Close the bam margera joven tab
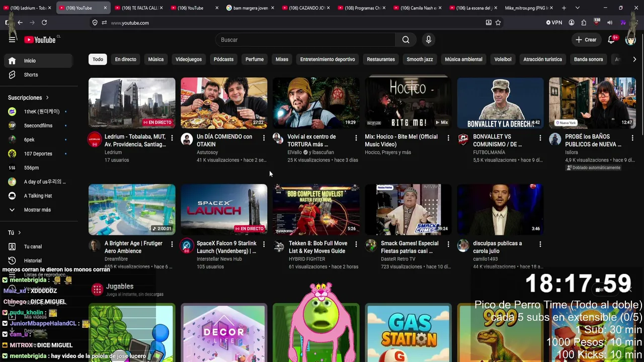The width and height of the screenshot is (644, 362). pyautogui.click(x=273, y=8)
